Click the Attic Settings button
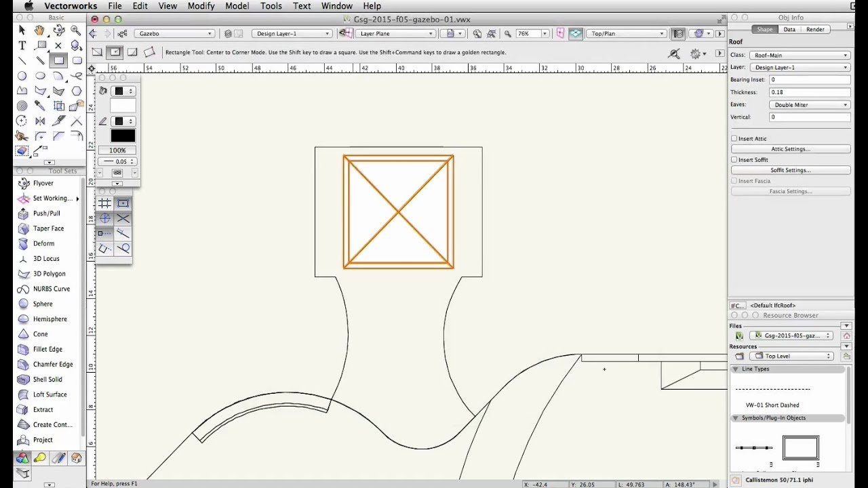Screen dimensions: 868x488 click(x=791, y=149)
